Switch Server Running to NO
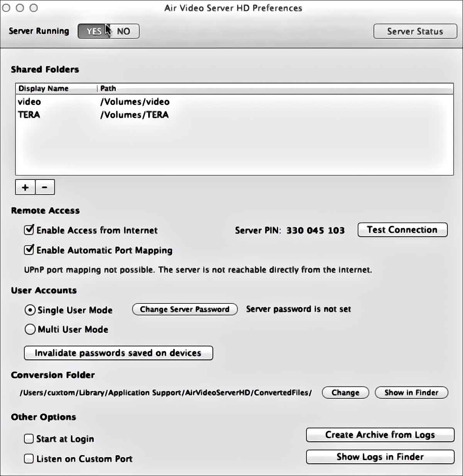The height and width of the screenshot is (476, 463). pyautogui.click(x=123, y=31)
